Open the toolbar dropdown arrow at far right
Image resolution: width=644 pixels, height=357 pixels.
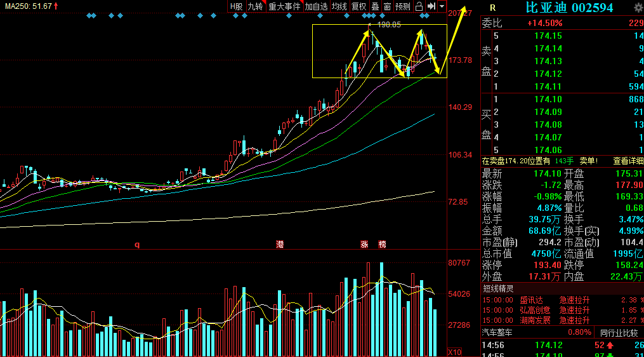click(442, 6)
